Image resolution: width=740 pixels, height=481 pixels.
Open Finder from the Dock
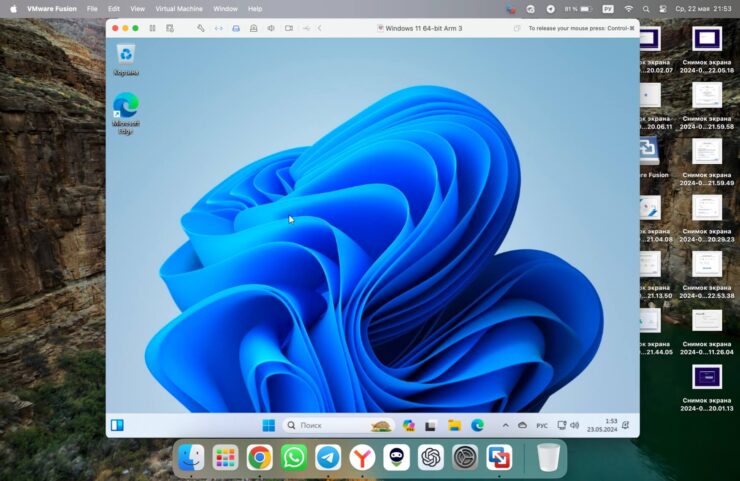tap(191, 457)
